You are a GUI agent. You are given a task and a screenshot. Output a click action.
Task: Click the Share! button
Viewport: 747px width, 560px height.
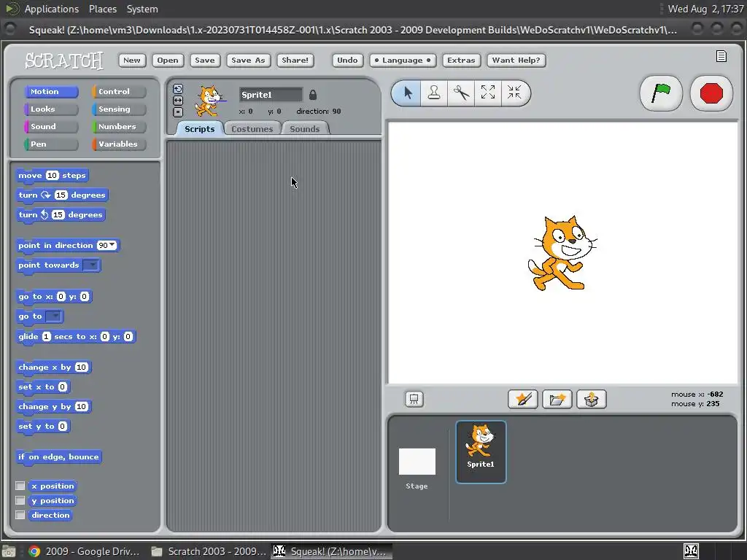[295, 61]
